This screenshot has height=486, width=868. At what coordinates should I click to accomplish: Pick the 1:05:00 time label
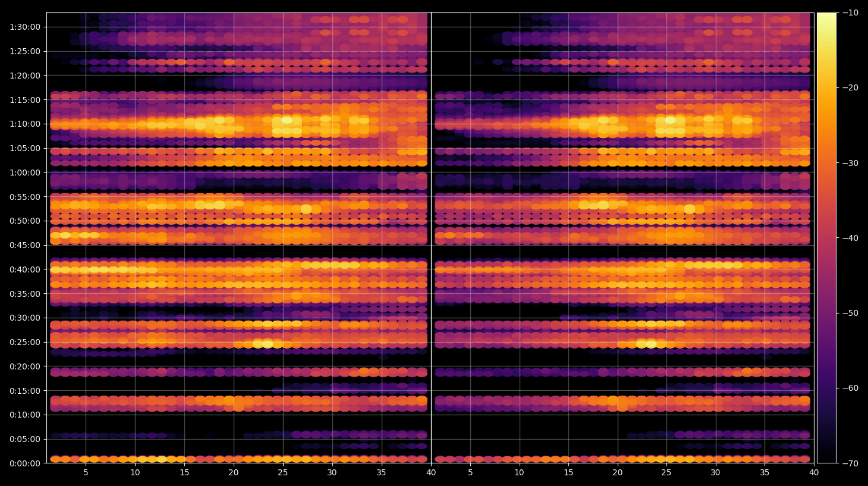25,148
